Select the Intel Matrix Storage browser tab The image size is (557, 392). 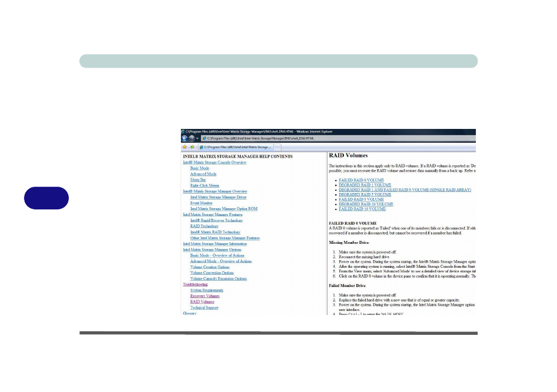236,147
